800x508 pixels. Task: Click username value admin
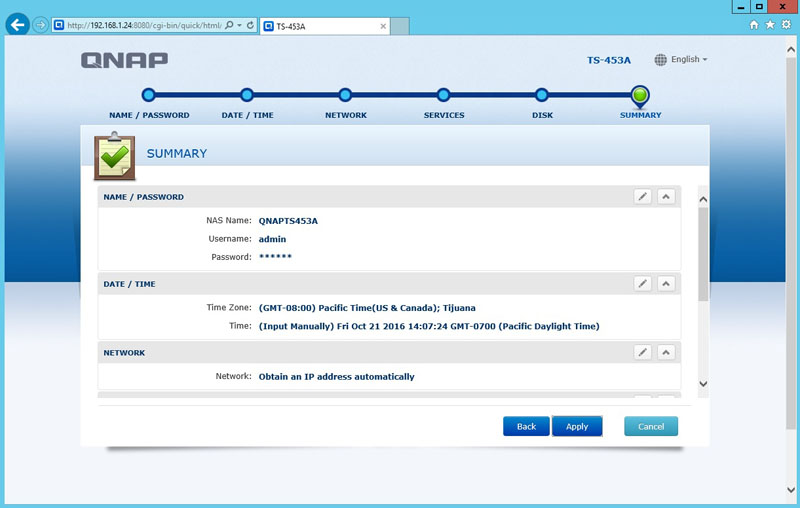tap(272, 239)
